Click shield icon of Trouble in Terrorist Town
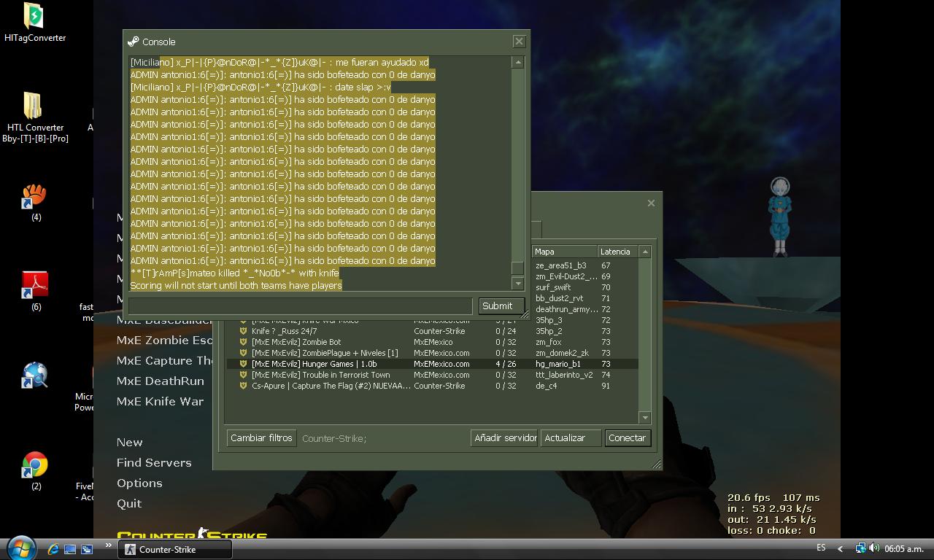 click(x=244, y=375)
